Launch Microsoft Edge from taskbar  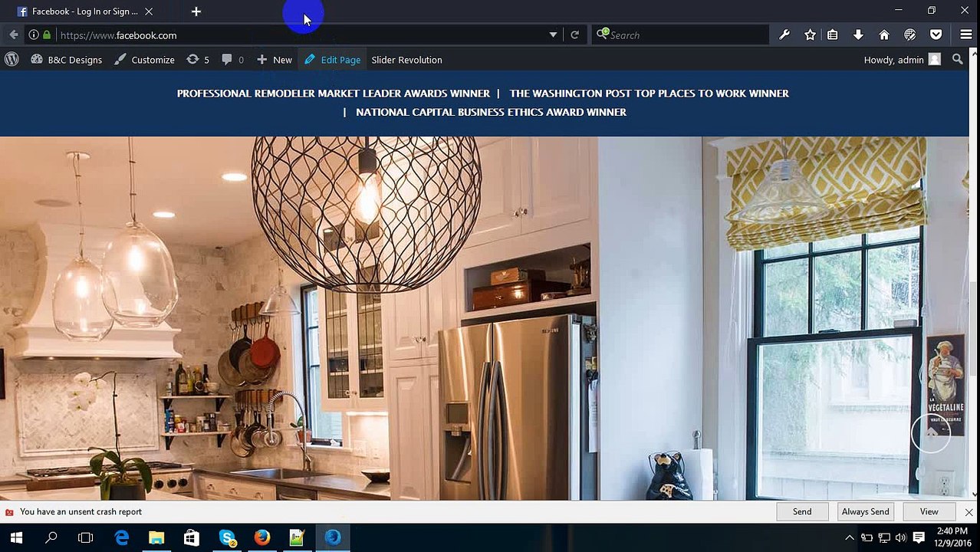(121, 537)
